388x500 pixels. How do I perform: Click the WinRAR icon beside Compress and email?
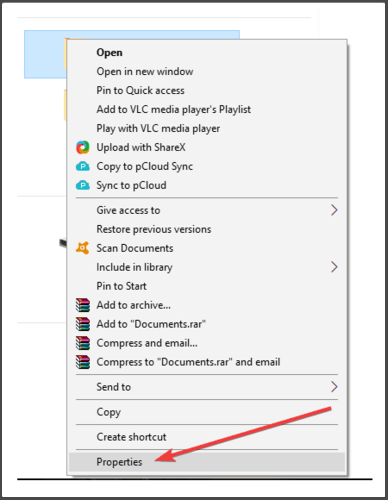click(x=83, y=343)
